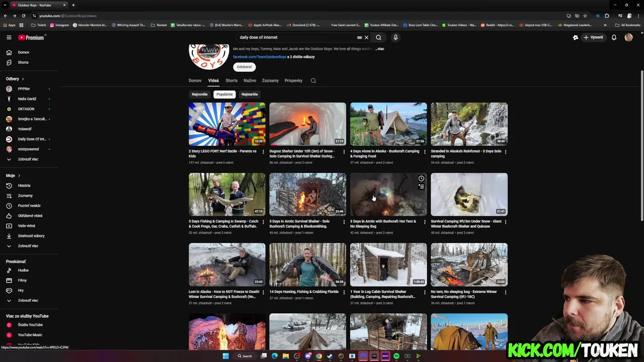This screenshot has width=644, height=362.
Task: Switch to channel Príspevky tab
Action: pyautogui.click(x=293, y=80)
